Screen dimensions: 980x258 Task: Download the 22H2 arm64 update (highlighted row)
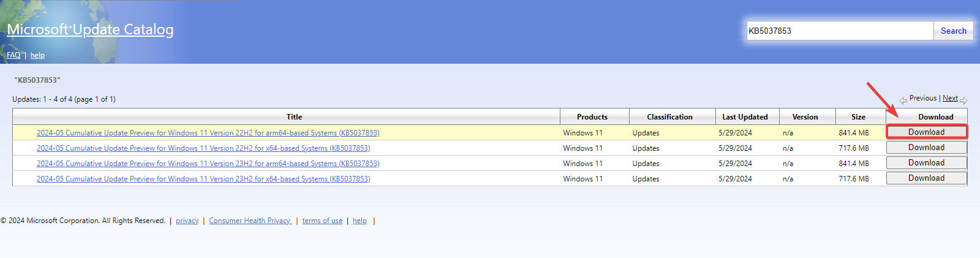point(926,132)
